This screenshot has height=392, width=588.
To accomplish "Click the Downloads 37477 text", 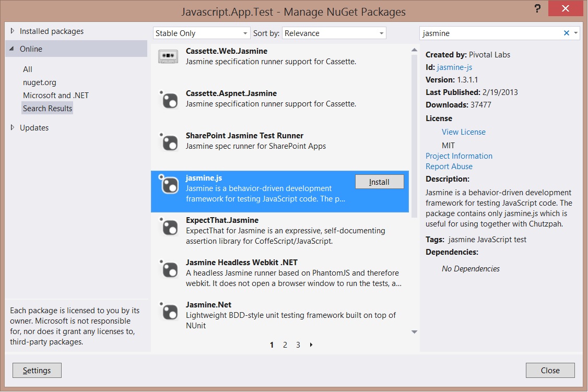I will (458, 105).
